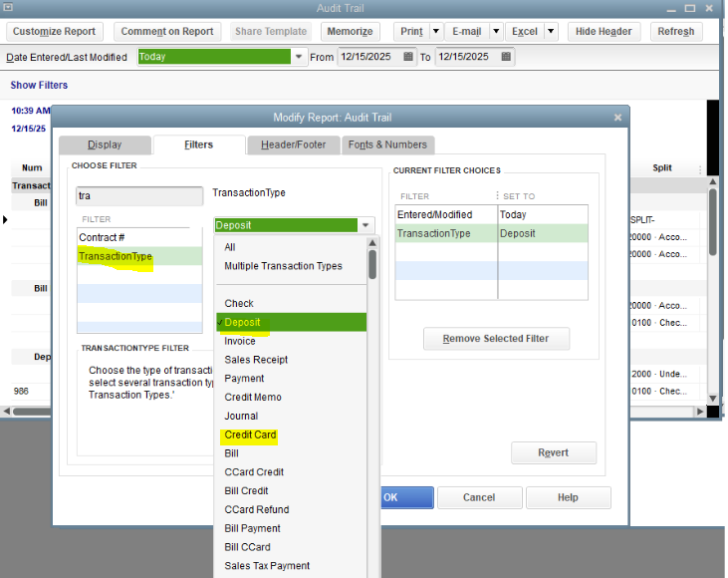This screenshot has width=728, height=578.
Task: Click the report vertical scrollbar thumb
Action: click(x=713, y=221)
